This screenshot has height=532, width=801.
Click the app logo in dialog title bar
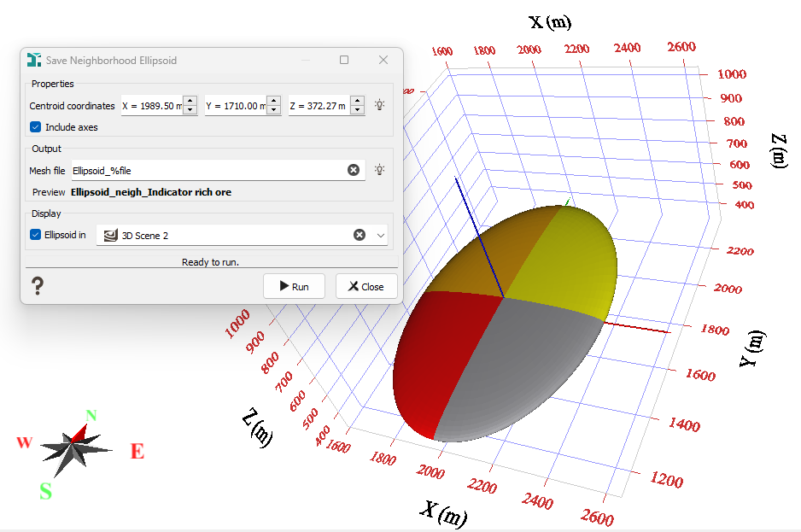tap(34, 61)
